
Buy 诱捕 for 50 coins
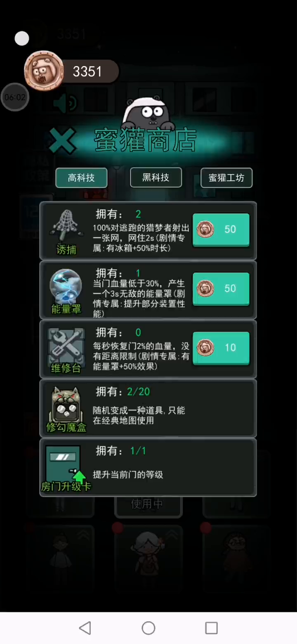tap(221, 230)
